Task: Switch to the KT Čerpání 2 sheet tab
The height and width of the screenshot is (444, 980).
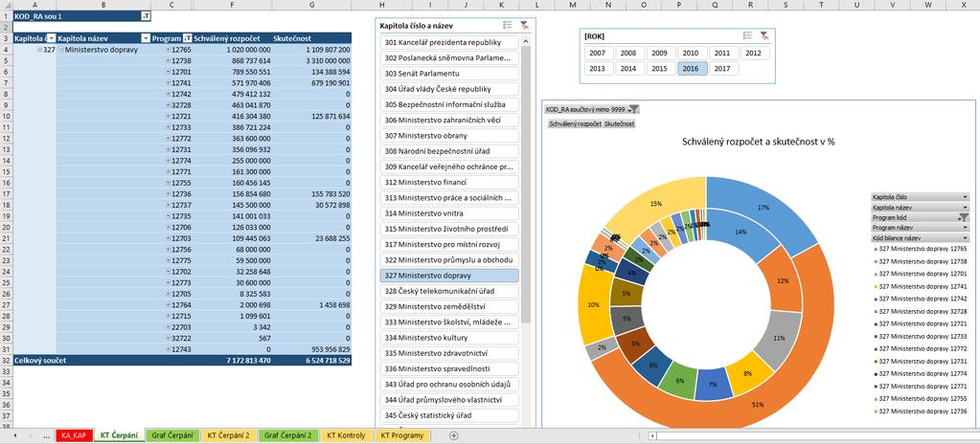Action: (229, 435)
